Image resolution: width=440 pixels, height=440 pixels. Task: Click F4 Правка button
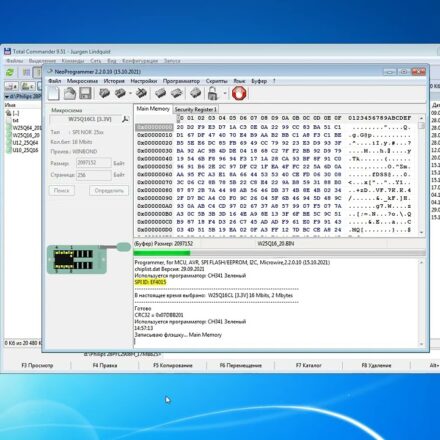pyautogui.click(x=105, y=365)
